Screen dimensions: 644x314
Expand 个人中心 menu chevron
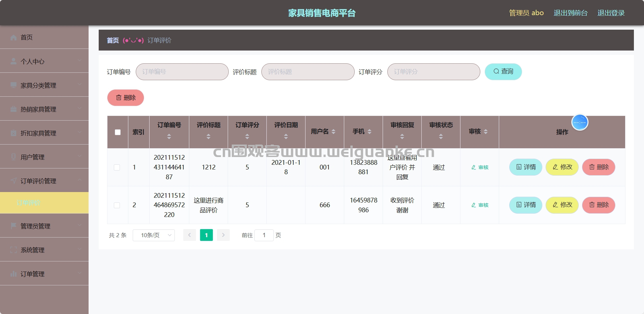click(x=79, y=61)
